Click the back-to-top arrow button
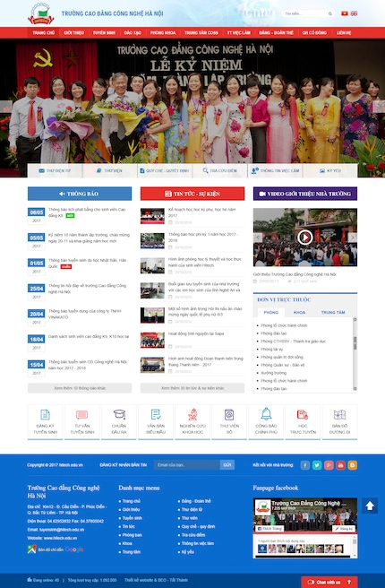This screenshot has width=385, height=588. pos(370,506)
